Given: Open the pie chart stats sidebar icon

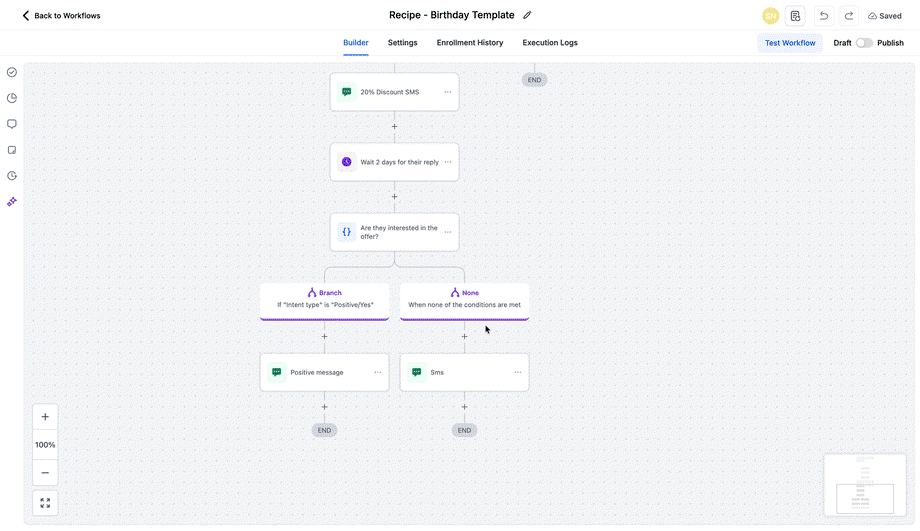Looking at the screenshot, I should pos(12,98).
